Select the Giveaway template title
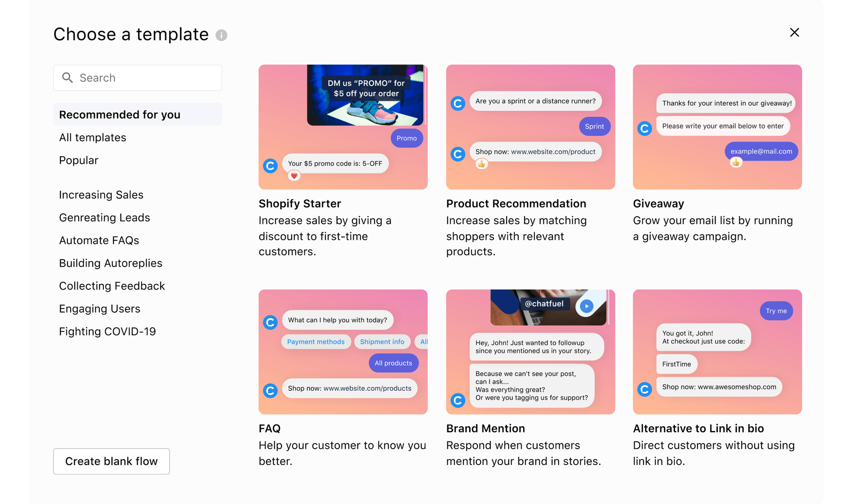 658,203
